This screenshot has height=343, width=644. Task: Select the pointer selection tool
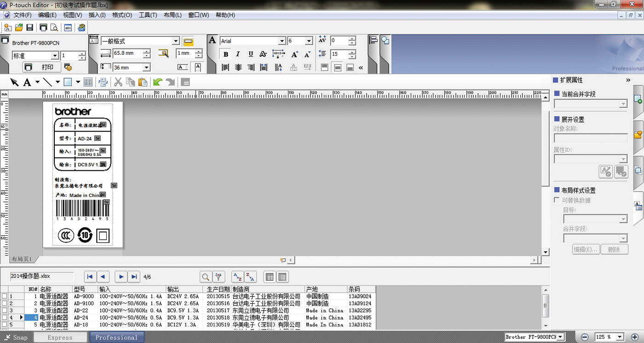pyautogui.click(x=15, y=82)
